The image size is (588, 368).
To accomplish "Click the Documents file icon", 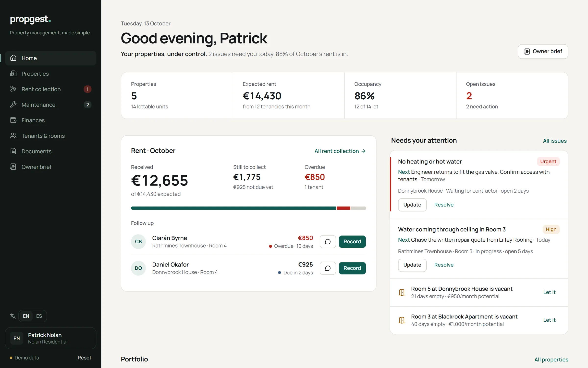I will (13, 151).
